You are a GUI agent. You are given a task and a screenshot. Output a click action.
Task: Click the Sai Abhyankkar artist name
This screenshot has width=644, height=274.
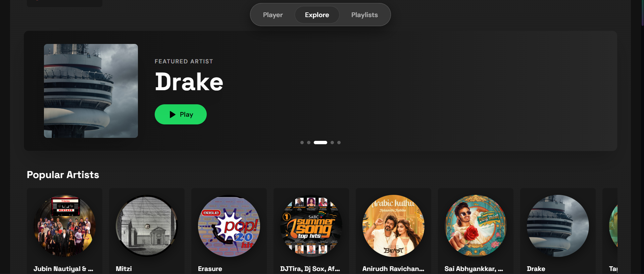(474, 269)
